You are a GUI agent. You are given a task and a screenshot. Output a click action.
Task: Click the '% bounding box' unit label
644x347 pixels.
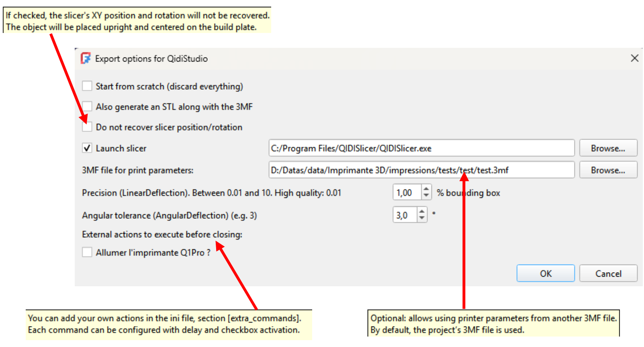(468, 193)
